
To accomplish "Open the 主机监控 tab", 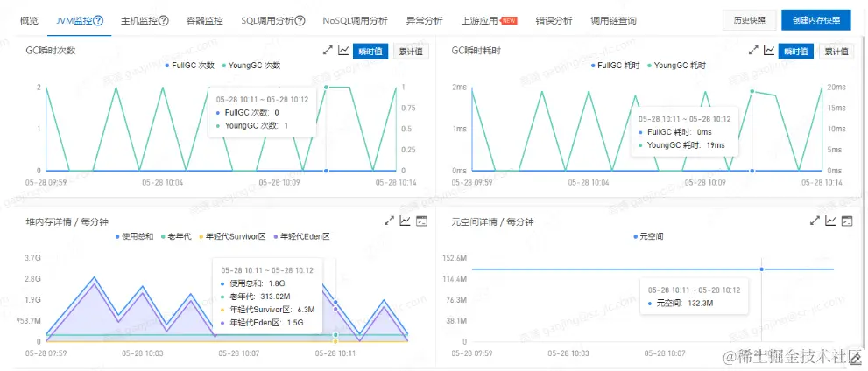I will coord(145,20).
